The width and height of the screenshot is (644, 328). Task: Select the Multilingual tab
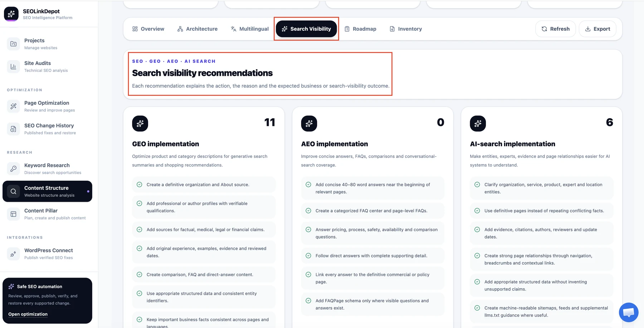(x=250, y=29)
